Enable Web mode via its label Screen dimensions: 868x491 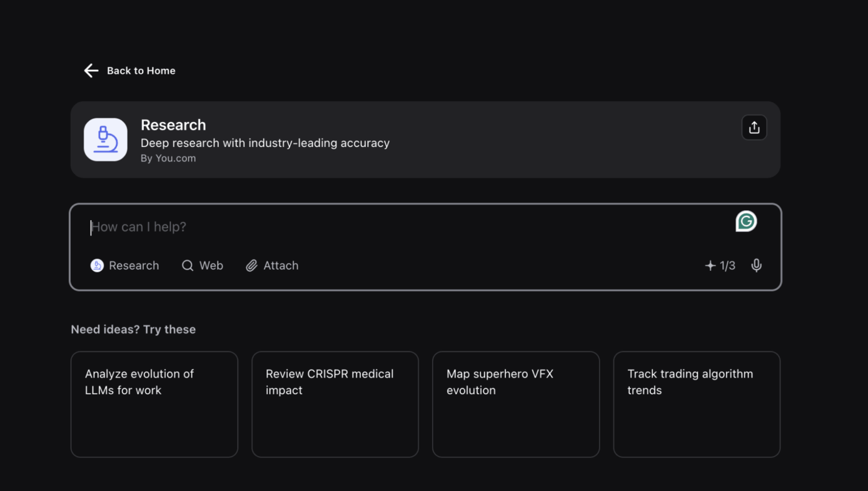[x=211, y=265]
